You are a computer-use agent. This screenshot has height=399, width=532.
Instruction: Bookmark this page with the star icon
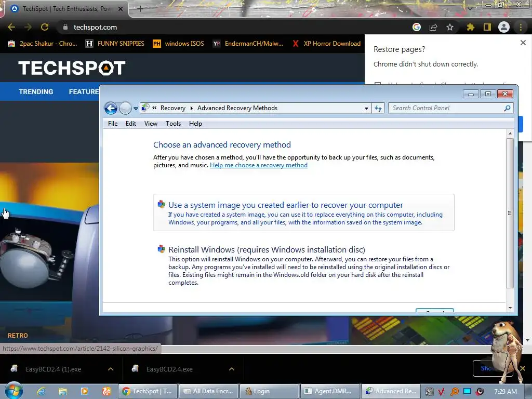450,27
